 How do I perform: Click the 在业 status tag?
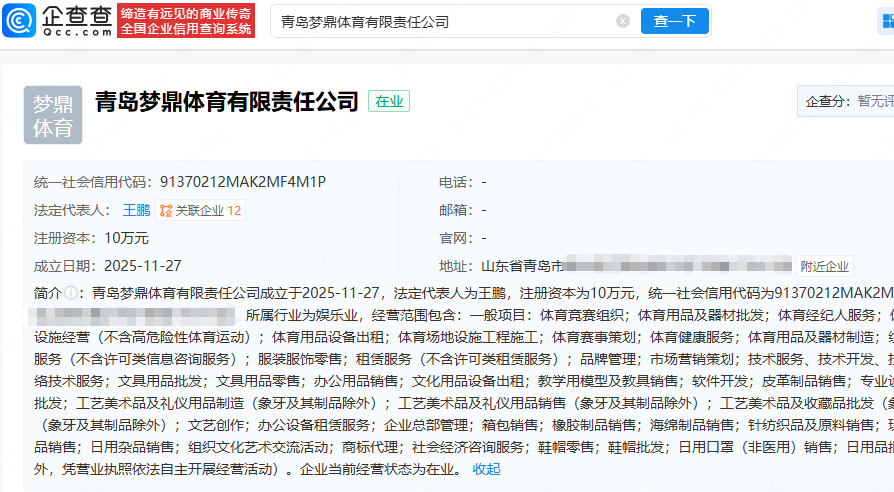click(388, 101)
